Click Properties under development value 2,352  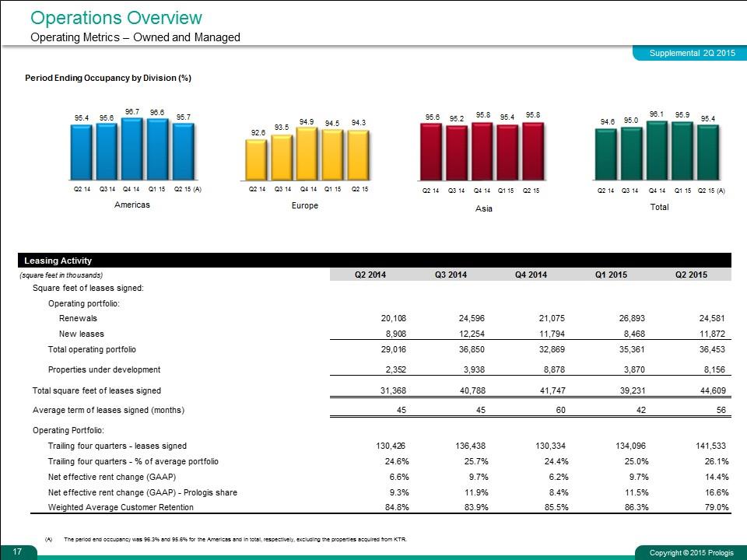395,369
